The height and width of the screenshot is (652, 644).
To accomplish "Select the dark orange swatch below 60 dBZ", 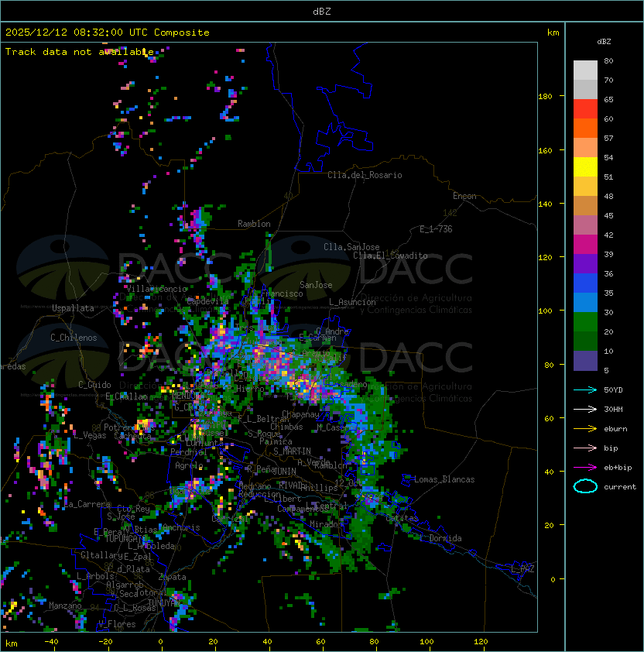I will tap(585, 129).
